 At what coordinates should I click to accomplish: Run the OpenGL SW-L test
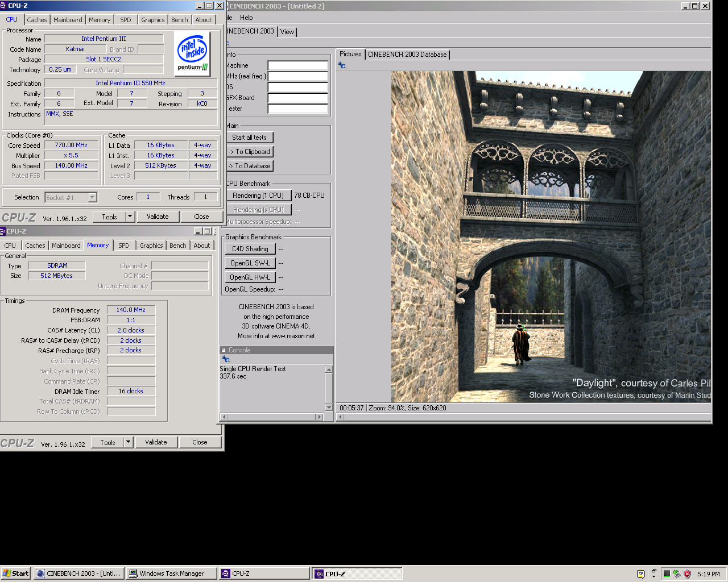pyautogui.click(x=250, y=263)
